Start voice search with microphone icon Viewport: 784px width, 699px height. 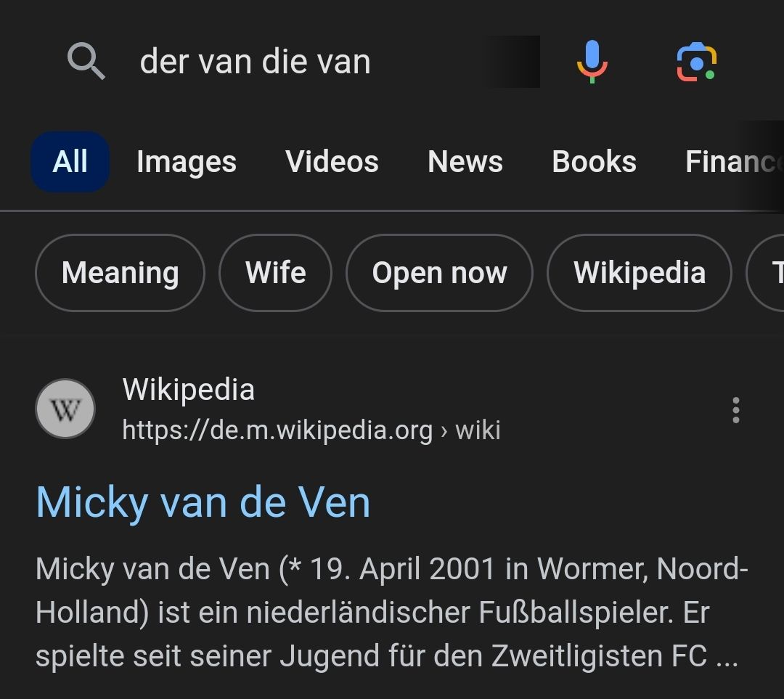(592, 61)
